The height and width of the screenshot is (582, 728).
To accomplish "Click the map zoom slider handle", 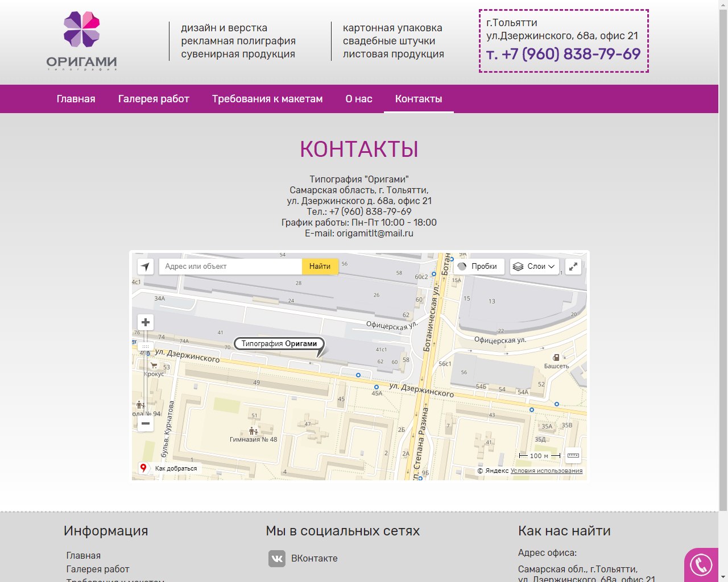I will 146,346.
